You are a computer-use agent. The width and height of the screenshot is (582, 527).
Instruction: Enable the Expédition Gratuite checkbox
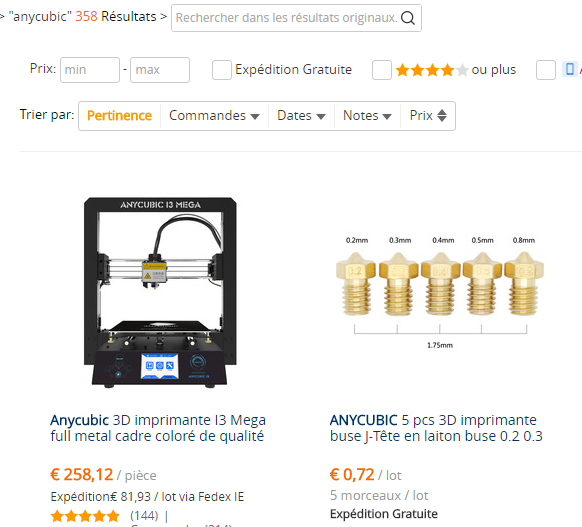click(222, 70)
